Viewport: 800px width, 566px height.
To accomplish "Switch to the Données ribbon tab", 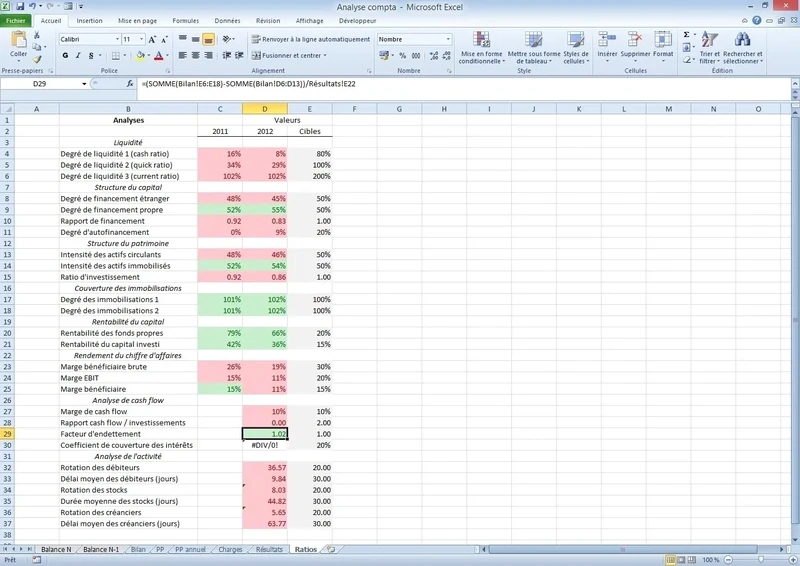I will 227,21.
